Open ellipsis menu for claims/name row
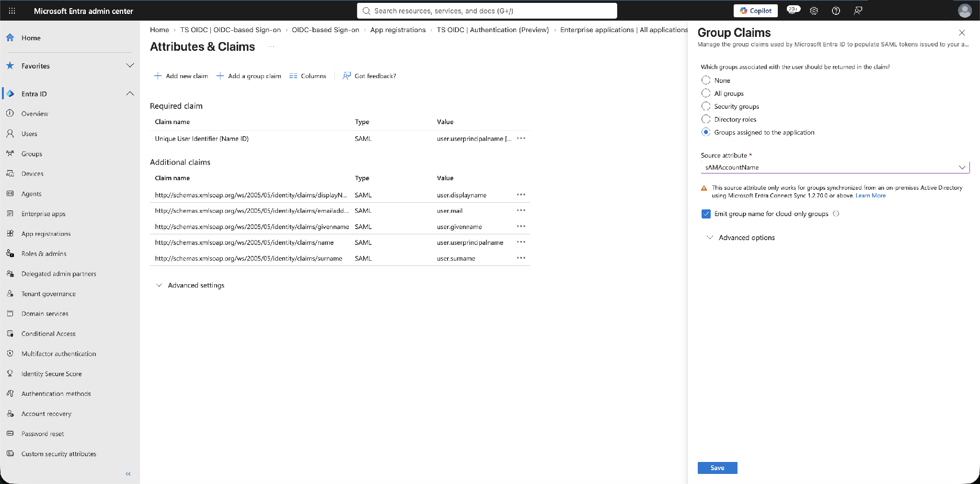Image resolution: width=980 pixels, height=484 pixels. click(x=521, y=242)
